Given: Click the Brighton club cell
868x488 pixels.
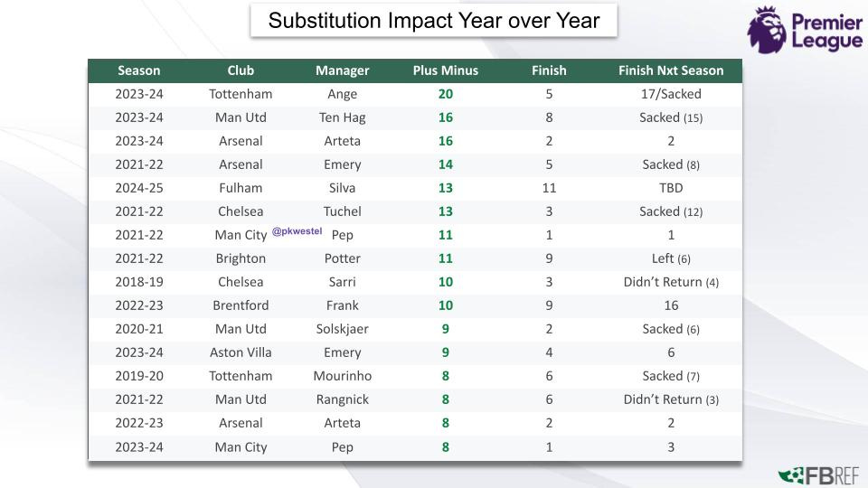Looking at the screenshot, I should pos(241,258).
